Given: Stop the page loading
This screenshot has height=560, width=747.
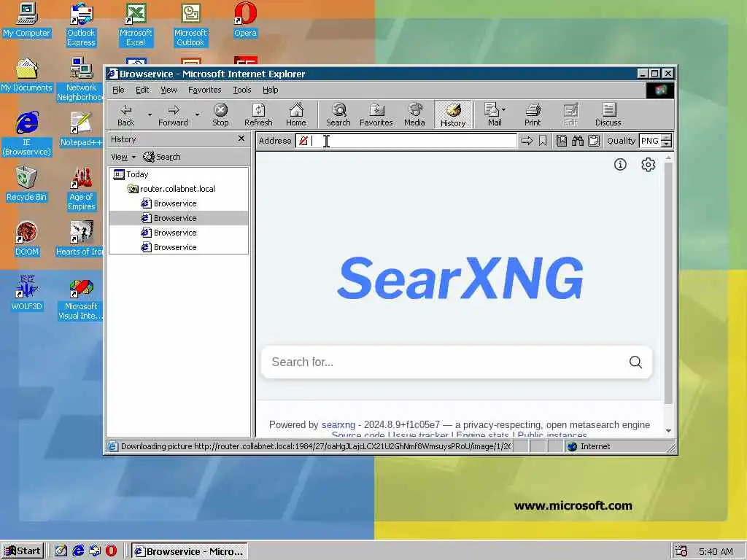Looking at the screenshot, I should pos(220,114).
